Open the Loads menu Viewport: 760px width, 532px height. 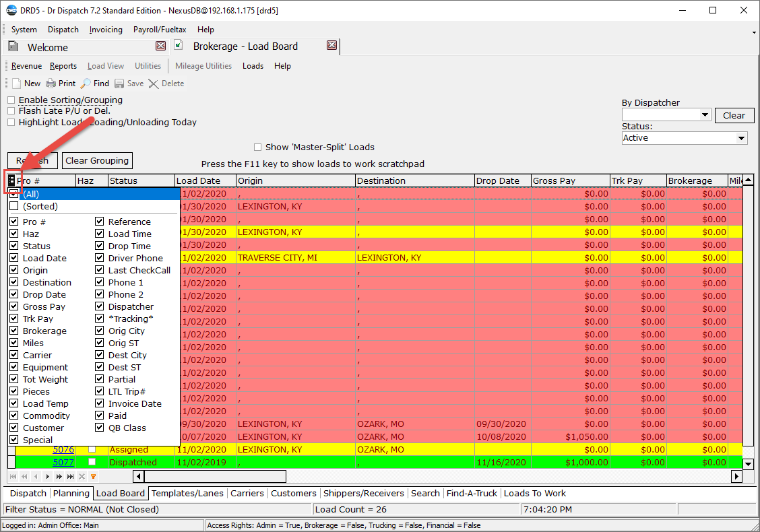253,66
